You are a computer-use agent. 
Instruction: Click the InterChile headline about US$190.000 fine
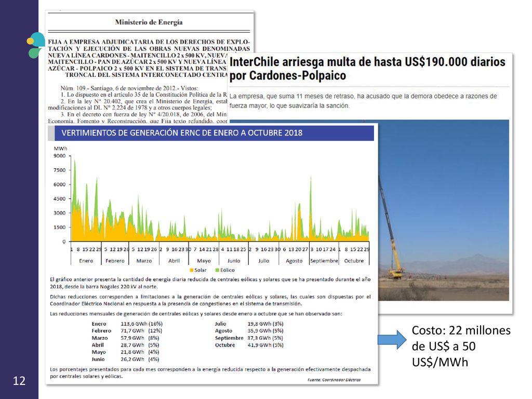tap(367, 69)
